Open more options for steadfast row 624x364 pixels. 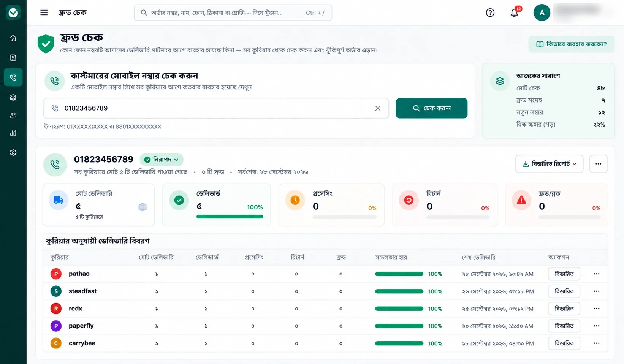coord(597,291)
